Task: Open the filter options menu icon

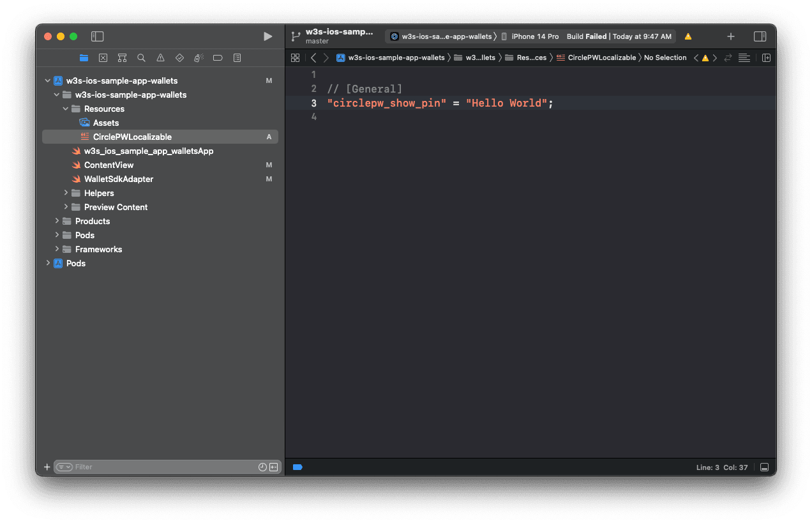Action: [x=64, y=467]
